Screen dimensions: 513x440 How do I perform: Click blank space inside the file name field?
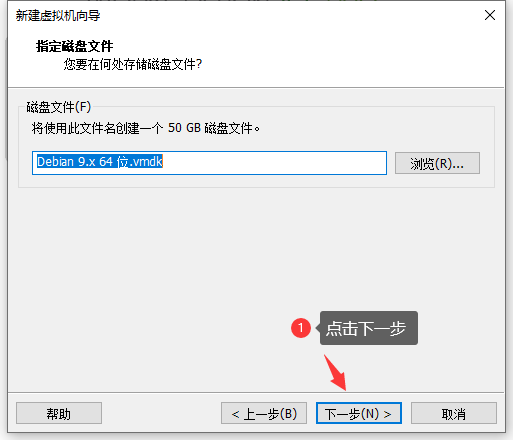[x=273, y=163]
